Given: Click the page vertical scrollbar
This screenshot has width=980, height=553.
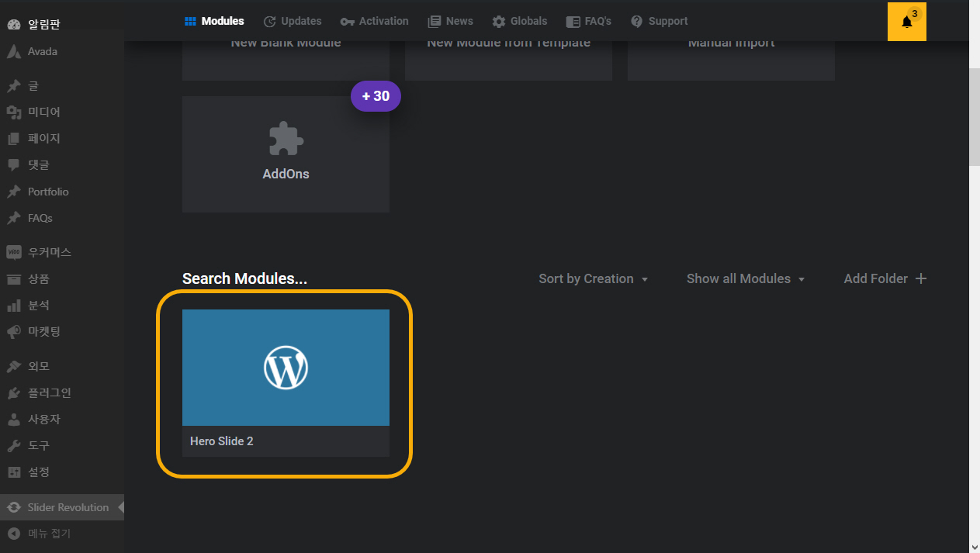Looking at the screenshot, I should pos(975,116).
